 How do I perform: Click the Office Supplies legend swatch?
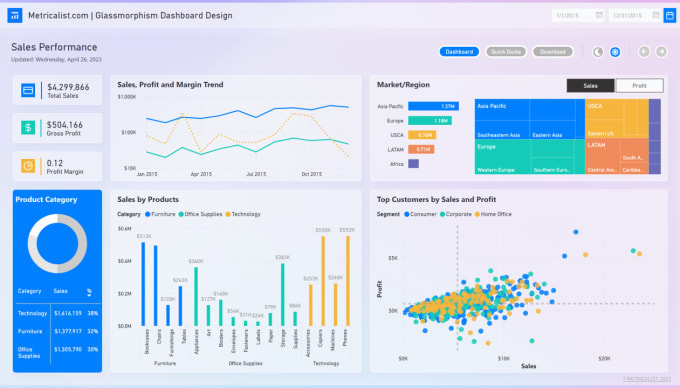coord(181,214)
